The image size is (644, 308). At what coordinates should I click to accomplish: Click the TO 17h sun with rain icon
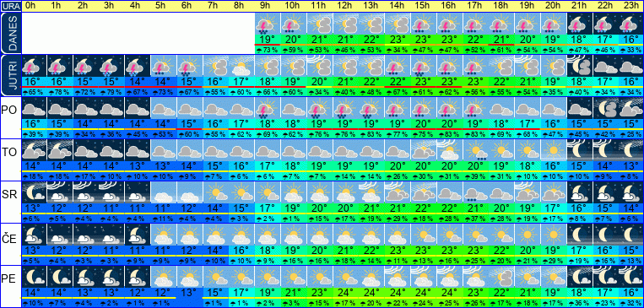coord(475,150)
